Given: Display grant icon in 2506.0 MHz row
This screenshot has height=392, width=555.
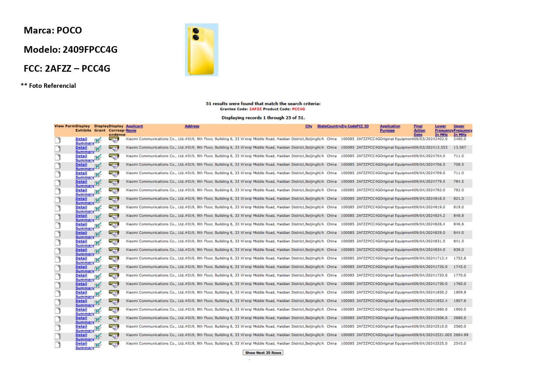Looking at the screenshot, I should pos(98,319).
